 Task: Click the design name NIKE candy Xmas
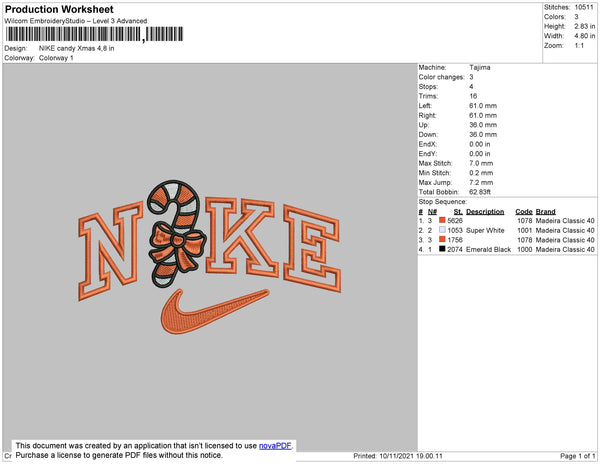point(77,49)
